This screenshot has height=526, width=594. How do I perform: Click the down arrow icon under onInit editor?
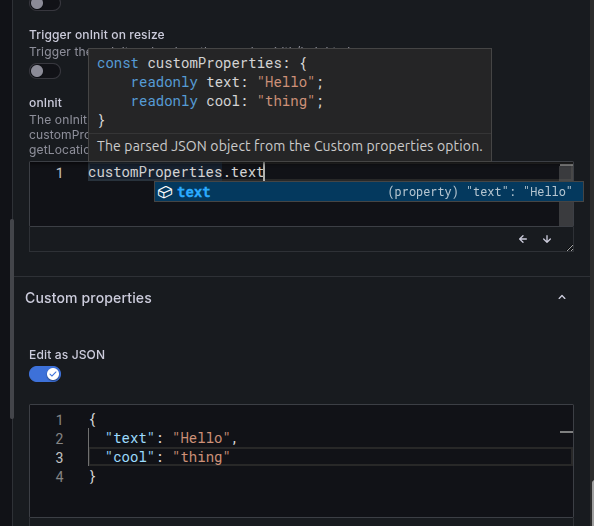547,239
